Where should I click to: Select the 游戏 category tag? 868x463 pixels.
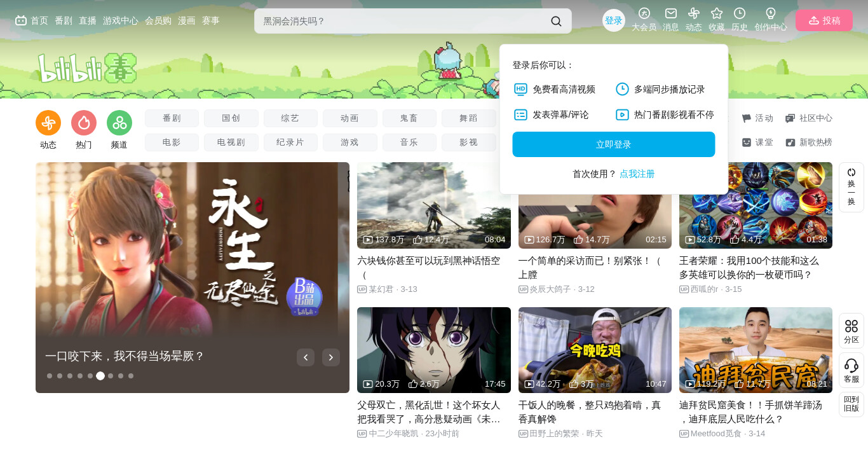pyautogui.click(x=350, y=142)
